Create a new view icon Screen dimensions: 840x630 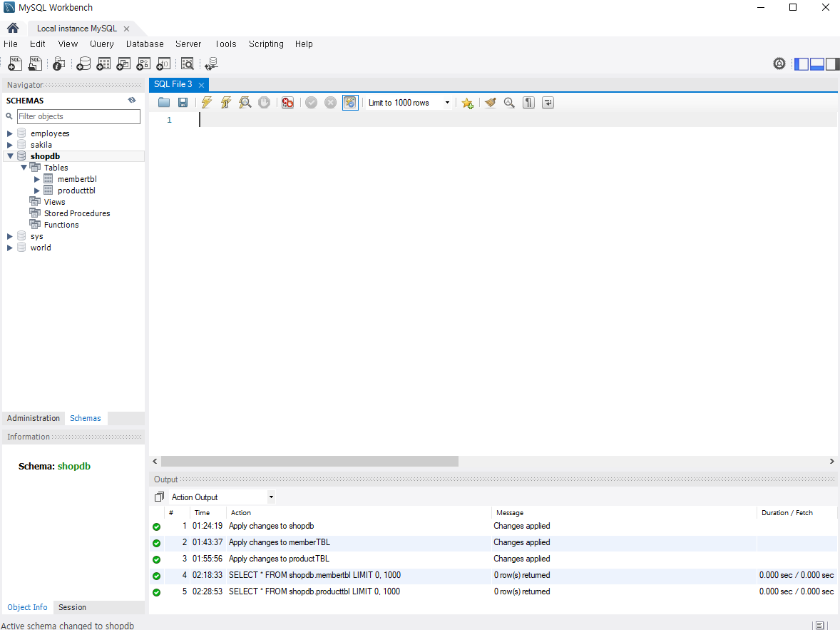click(x=123, y=63)
